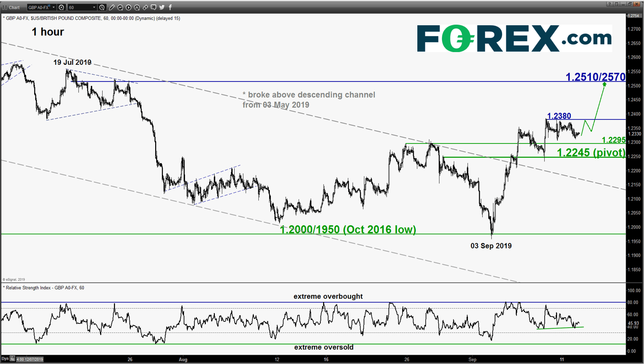Image resolution: width=644 pixels, height=364 pixels.
Task: Toggle the Dyn scaling label
Action: tap(5, 359)
